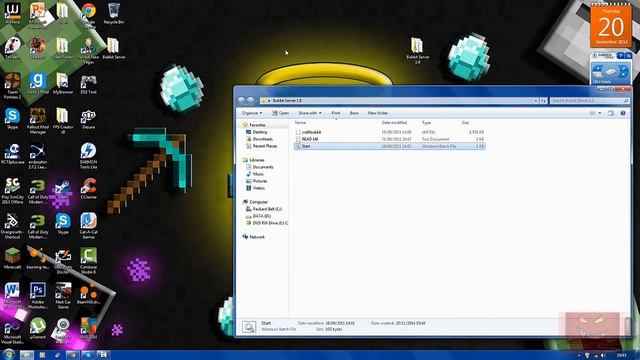
Task: Open the Change your view dropdown arrow
Action: (600, 113)
